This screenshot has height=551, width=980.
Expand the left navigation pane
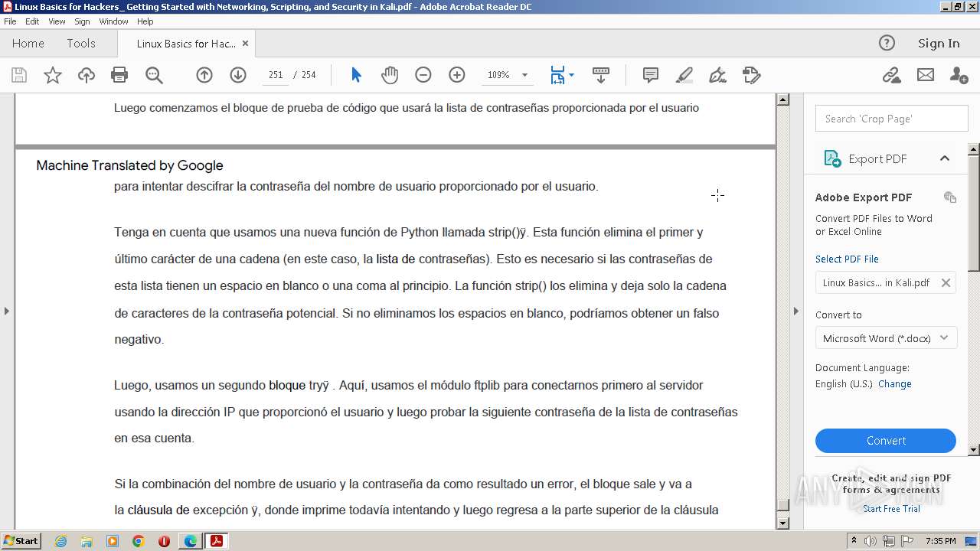7,311
